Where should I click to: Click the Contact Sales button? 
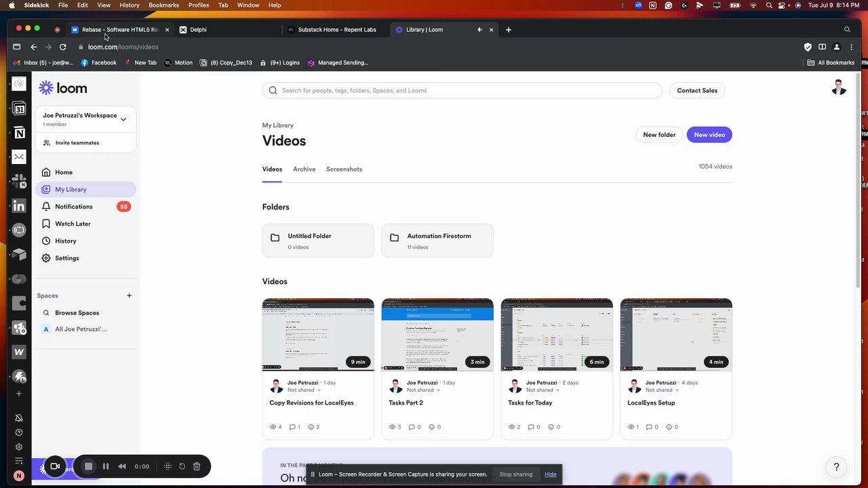click(697, 90)
